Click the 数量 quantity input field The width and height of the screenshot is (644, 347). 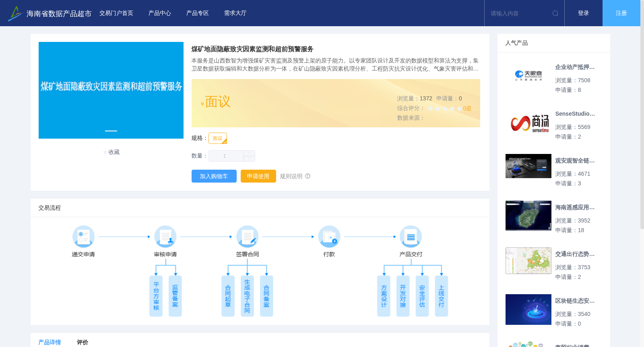(226, 156)
